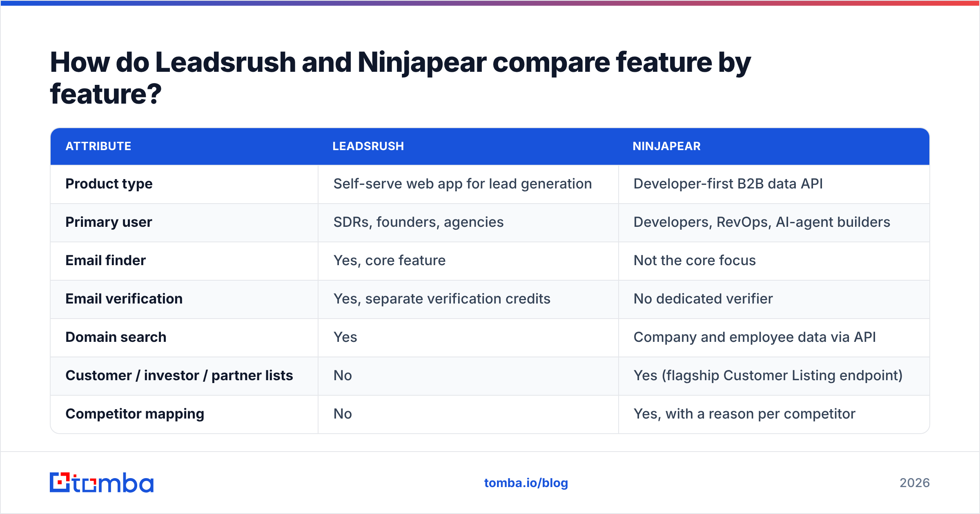The image size is (980, 514).
Task: Click 'Customer / investor / partner lists' label
Action: [x=179, y=376]
